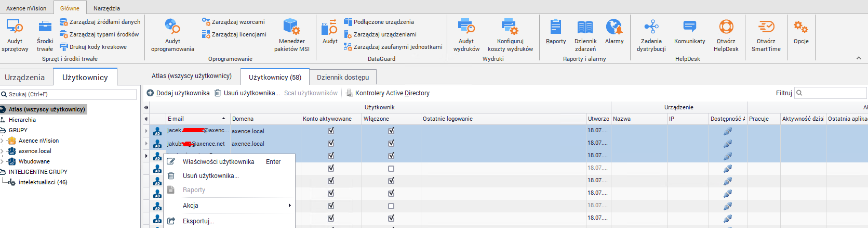This screenshot has height=228, width=868.
Task: Open the Dziennik dostępu tab
Action: (x=343, y=77)
